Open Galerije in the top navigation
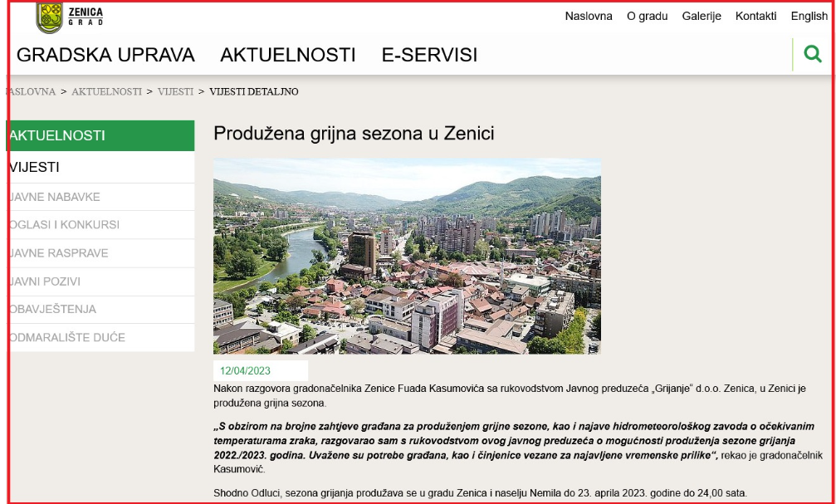836x504 pixels. pos(702,16)
